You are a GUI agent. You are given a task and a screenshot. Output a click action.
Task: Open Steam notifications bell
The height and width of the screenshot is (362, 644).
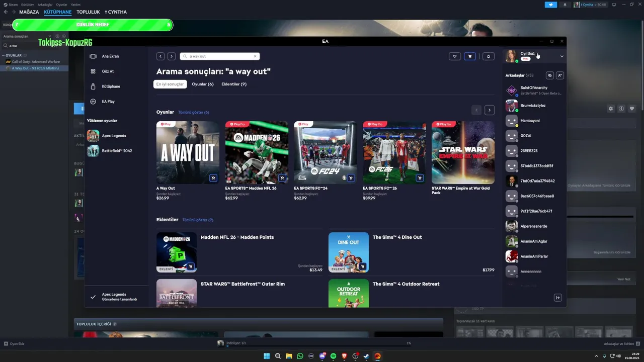click(565, 5)
